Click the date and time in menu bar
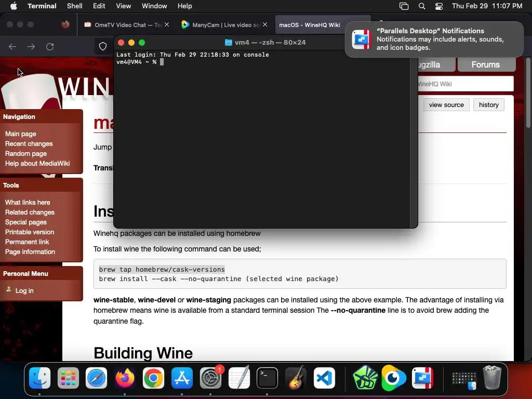Image resolution: width=532 pixels, height=399 pixels. tap(487, 6)
